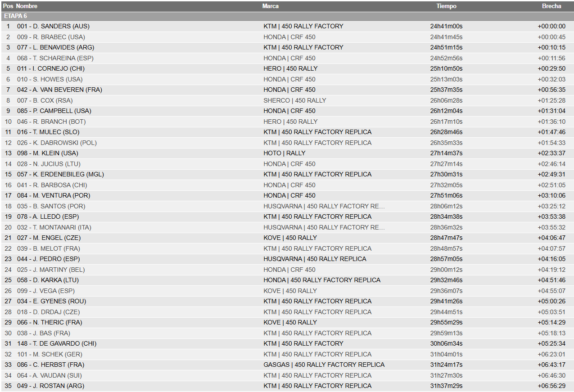Click the Pos column header

[8, 6]
